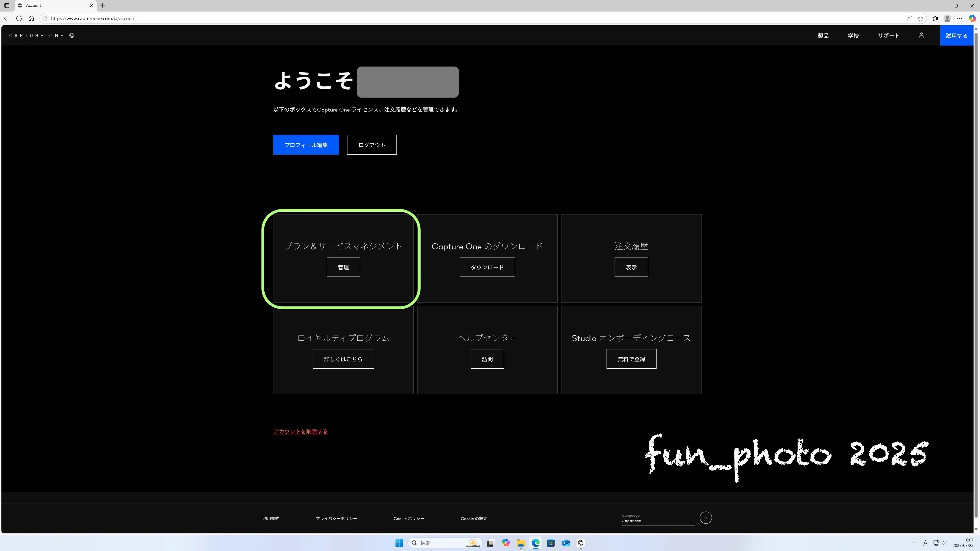Image resolution: width=980 pixels, height=551 pixels.
Task: Click the プロフィール編集 button
Action: point(306,145)
